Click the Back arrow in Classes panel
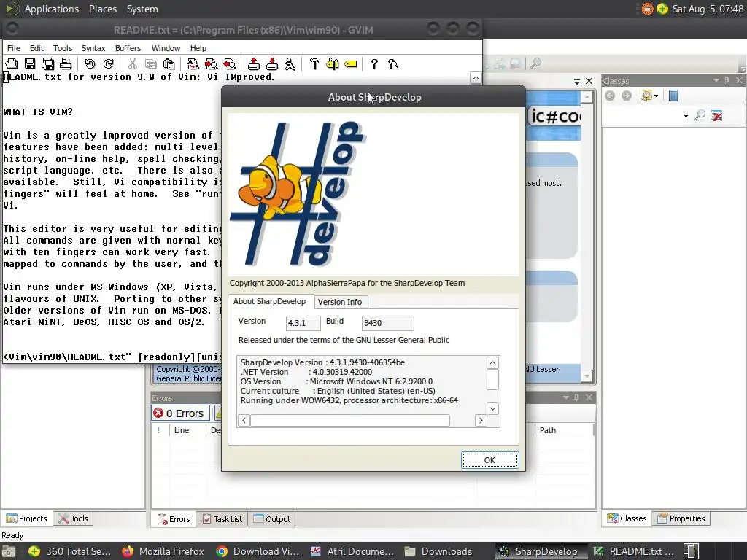747x560 pixels. (609, 96)
